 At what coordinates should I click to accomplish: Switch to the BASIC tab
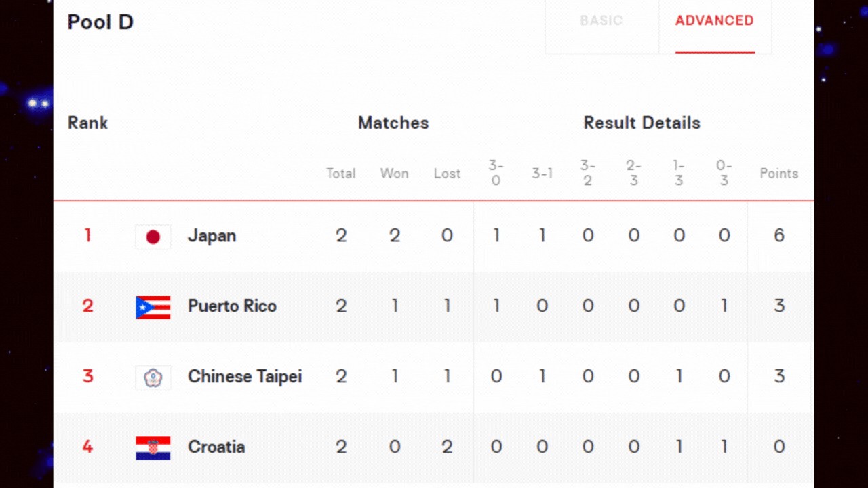pyautogui.click(x=601, y=21)
